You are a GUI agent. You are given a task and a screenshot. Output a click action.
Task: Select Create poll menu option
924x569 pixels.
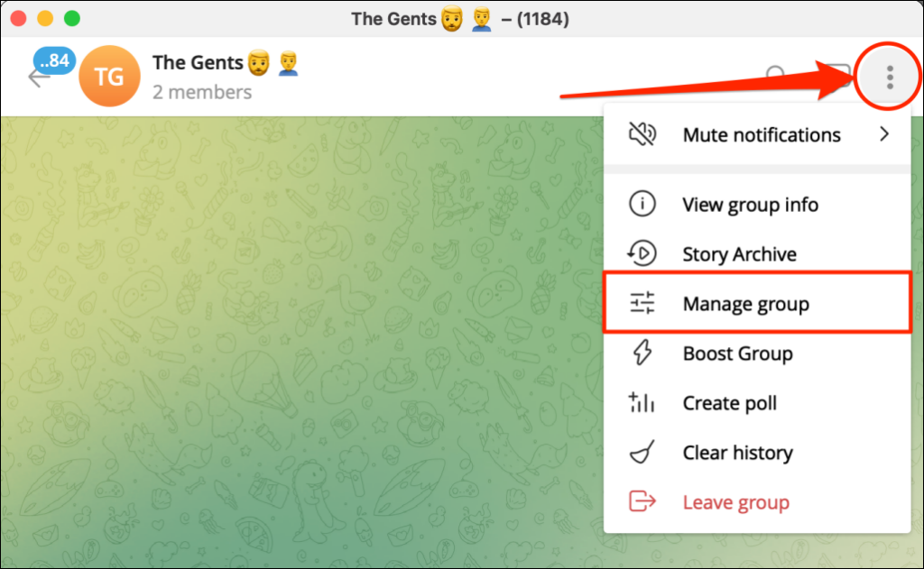729,403
